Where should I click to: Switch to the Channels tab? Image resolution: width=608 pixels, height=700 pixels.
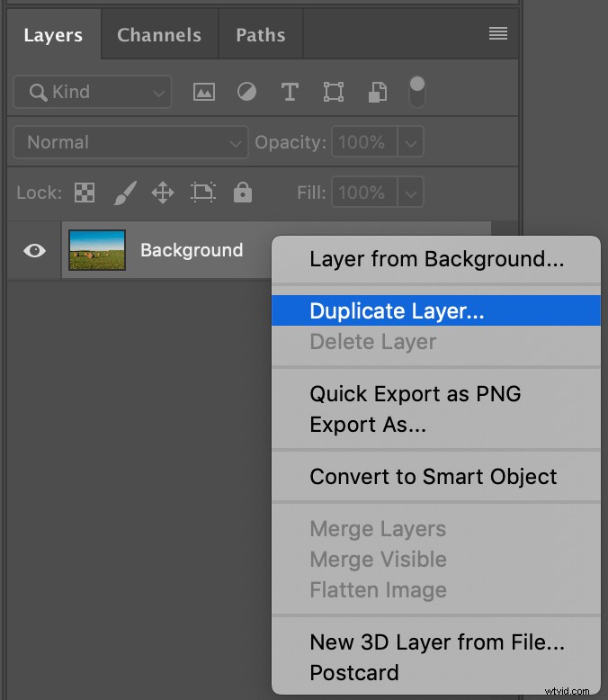(x=159, y=35)
